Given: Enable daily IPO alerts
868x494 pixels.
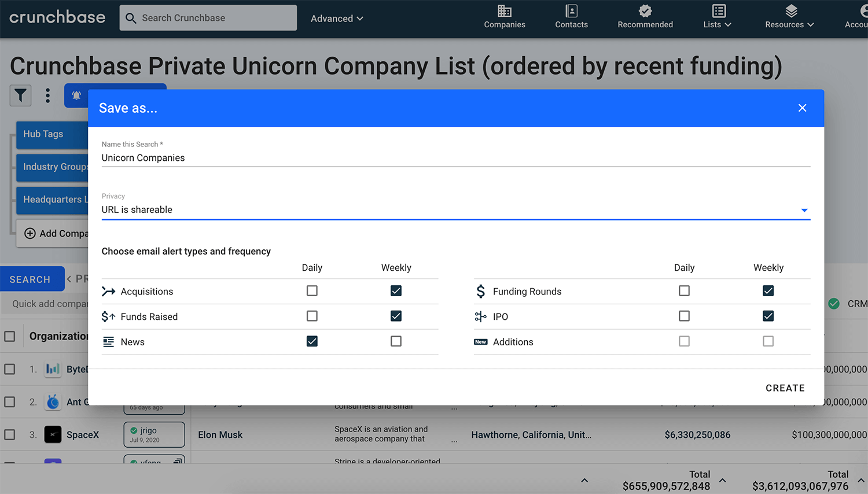Looking at the screenshot, I should 684,316.
